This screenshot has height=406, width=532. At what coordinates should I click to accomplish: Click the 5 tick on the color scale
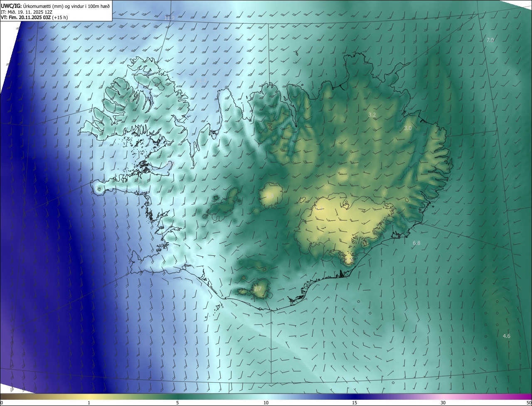177,403
